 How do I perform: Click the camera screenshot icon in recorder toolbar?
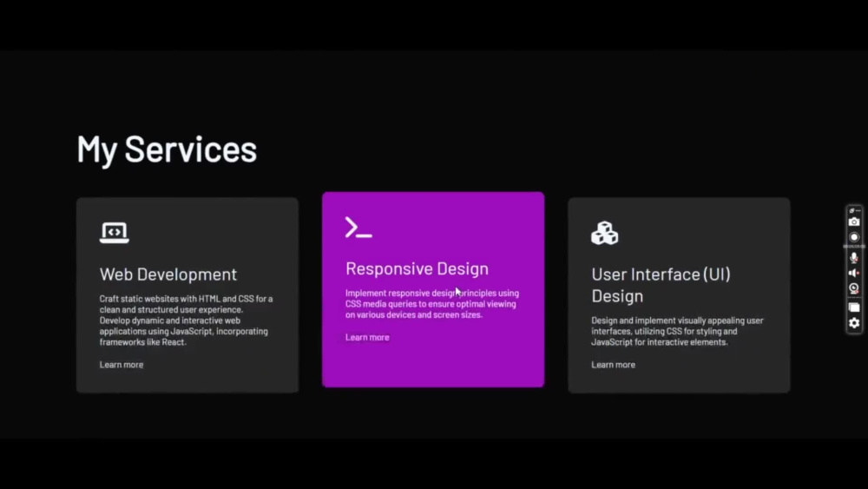point(854,221)
